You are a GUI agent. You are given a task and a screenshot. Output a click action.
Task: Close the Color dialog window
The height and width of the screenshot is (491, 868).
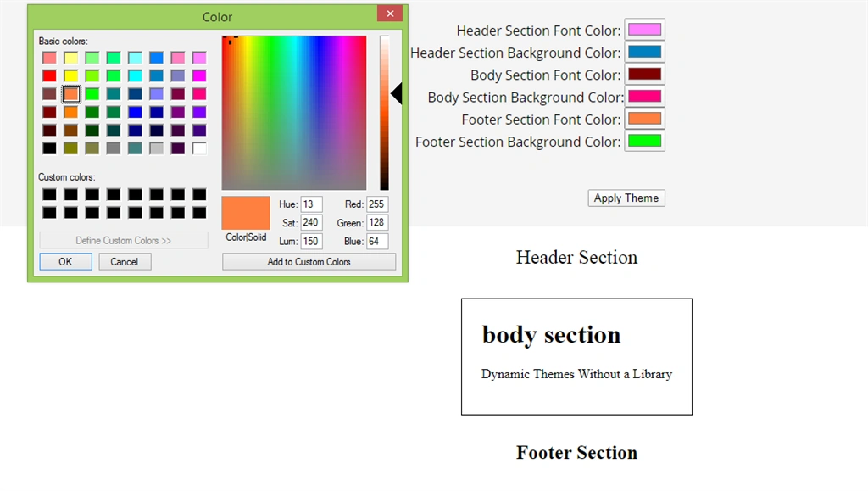click(x=390, y=14)
